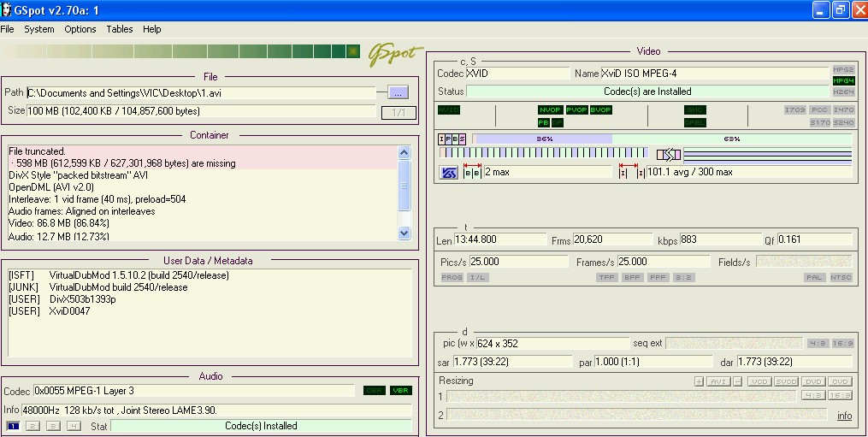Click the Resizing SVCD button
This screenshot has height=437, width=868.
[x=786, y=381]
